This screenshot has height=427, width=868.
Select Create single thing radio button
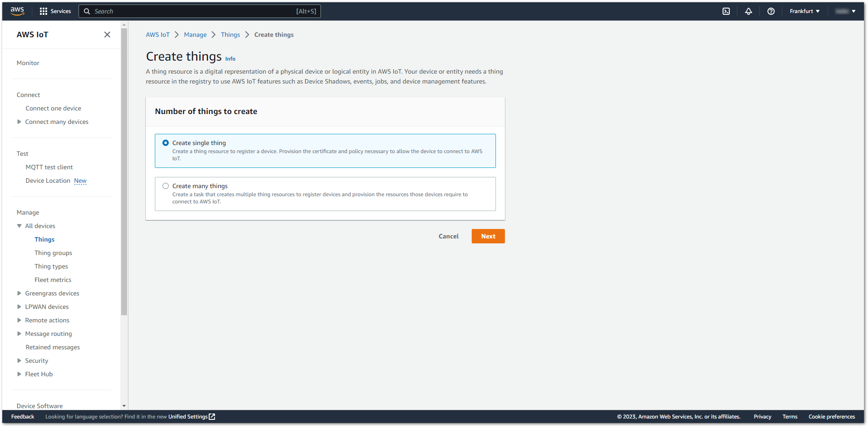[x=166, y=143]
